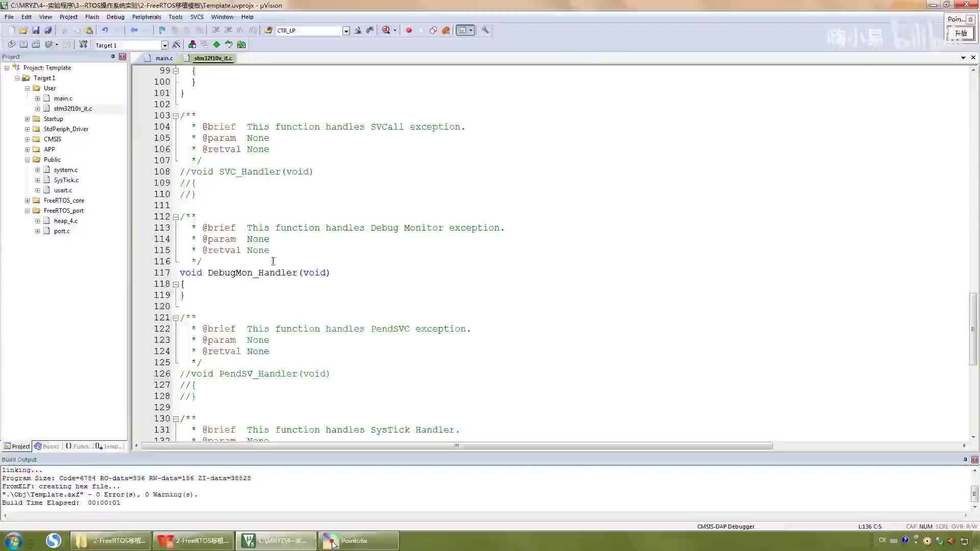Click the green diamond Manage Run-Time Environment icon

pos(216,44)
